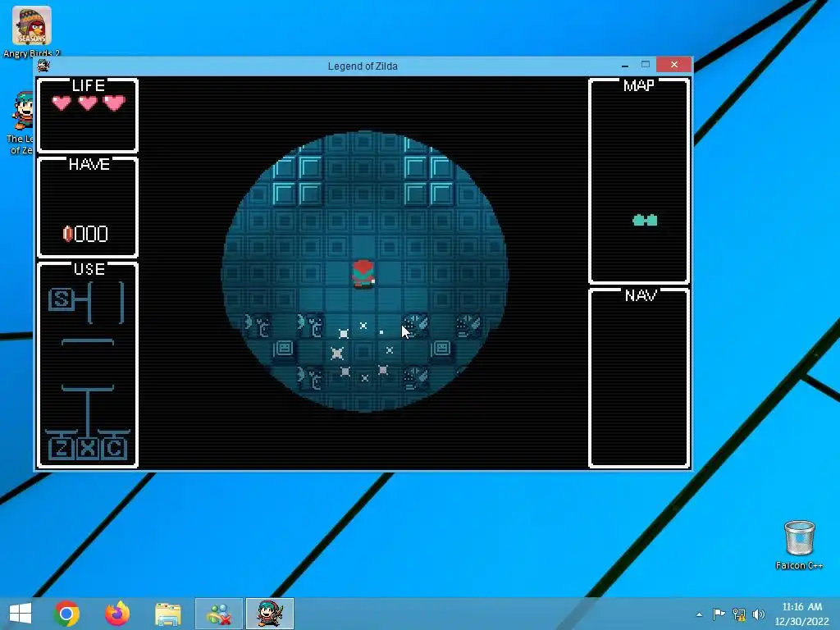
Task: Click the first life heart
Action: coord(62,103)
